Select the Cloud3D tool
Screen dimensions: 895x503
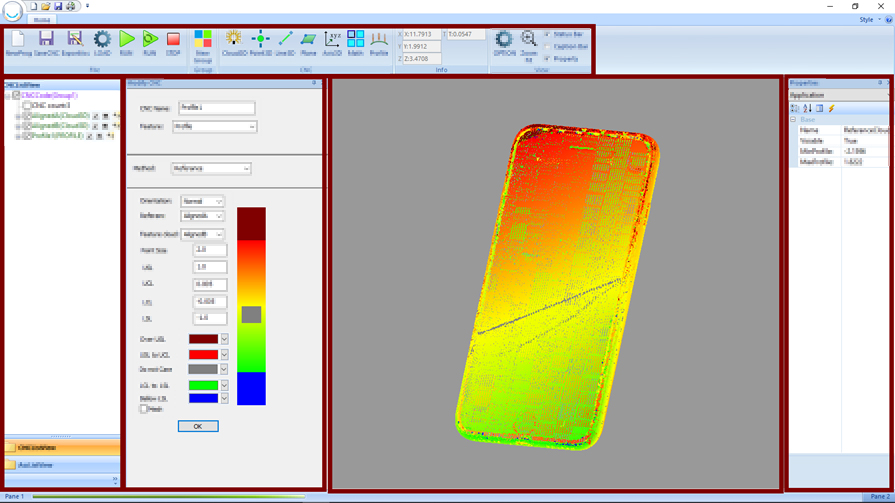point(234,41)
